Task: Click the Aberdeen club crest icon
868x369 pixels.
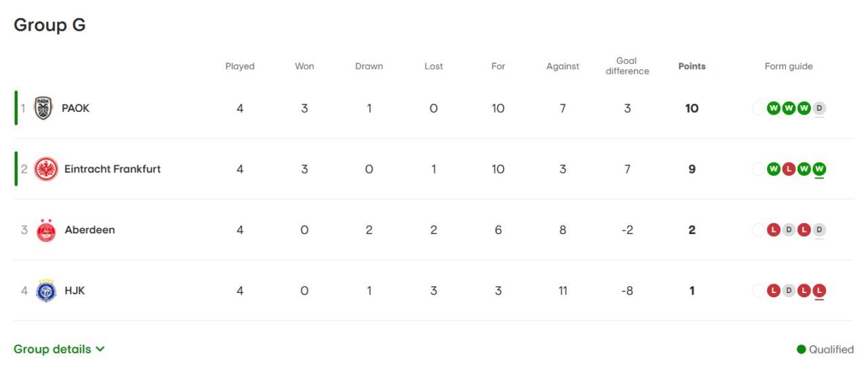Action: click(46, 230)
